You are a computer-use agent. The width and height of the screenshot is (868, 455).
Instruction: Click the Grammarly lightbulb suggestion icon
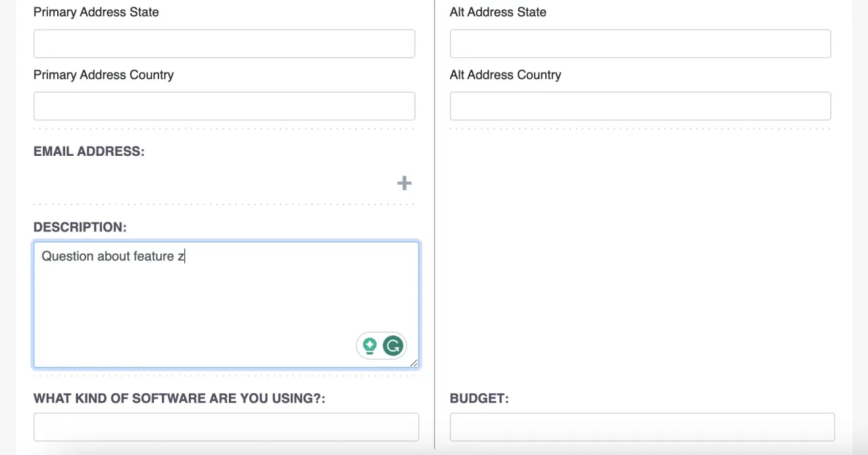[370, 345]
